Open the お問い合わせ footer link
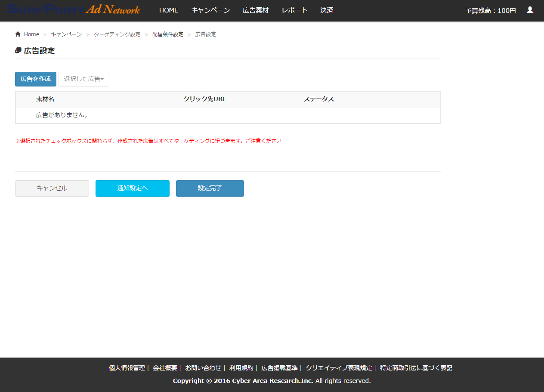 (x=203, y=368)
